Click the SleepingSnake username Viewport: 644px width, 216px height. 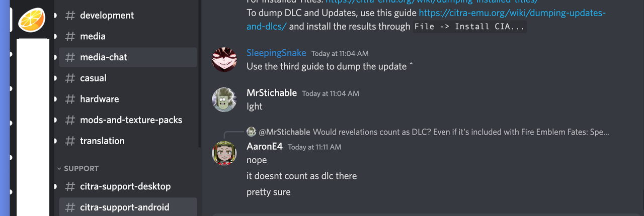tap(276, 53)
